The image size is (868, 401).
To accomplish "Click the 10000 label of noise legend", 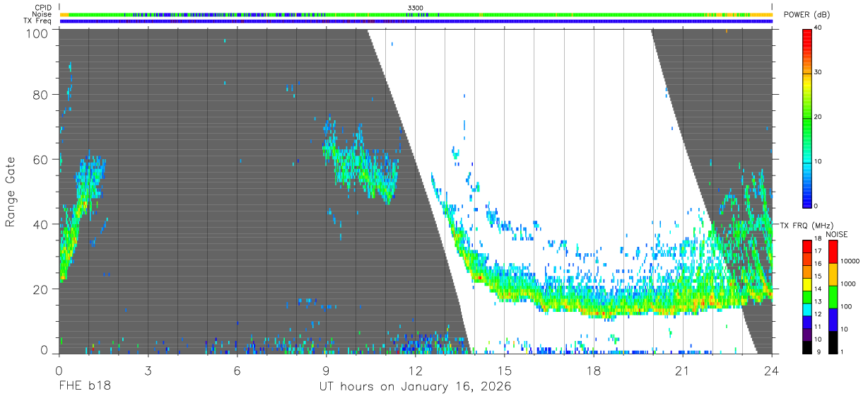I will 849,262.
